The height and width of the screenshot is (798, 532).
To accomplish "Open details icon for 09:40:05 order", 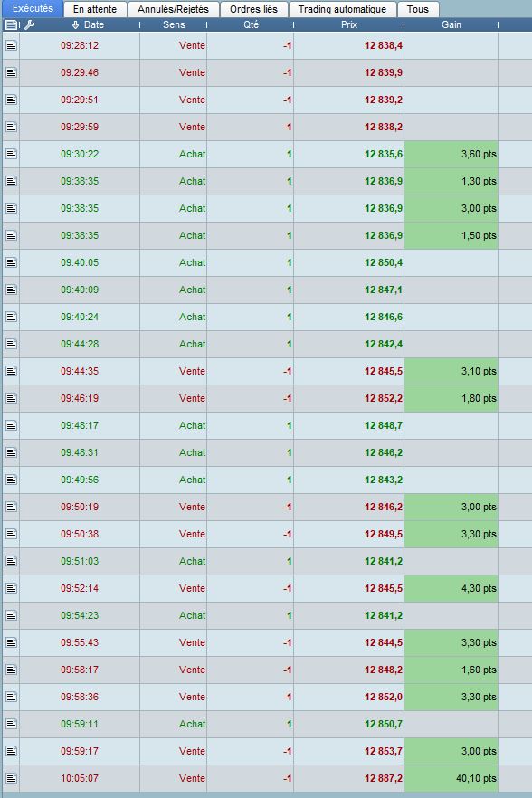I will pyautogui.click(x=11, y=262).
